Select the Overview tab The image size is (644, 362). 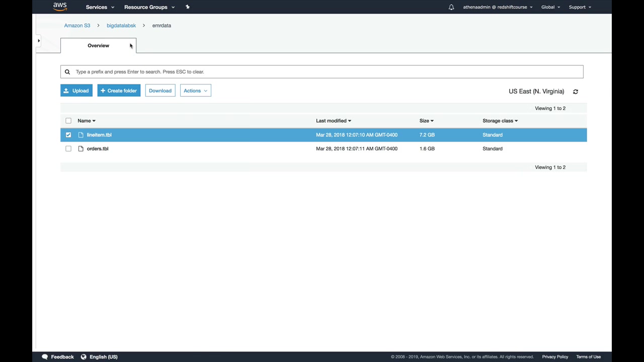tap(98, 45)
